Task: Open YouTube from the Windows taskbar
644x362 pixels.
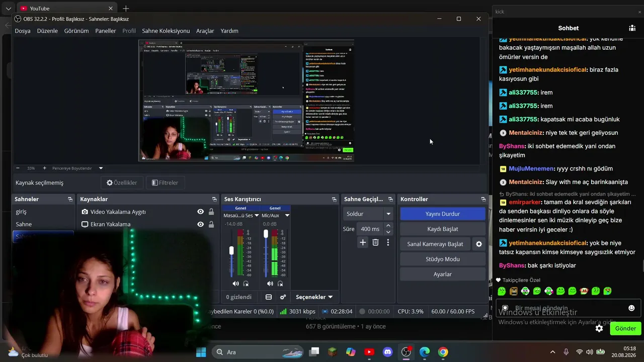Action: point(369,352)
